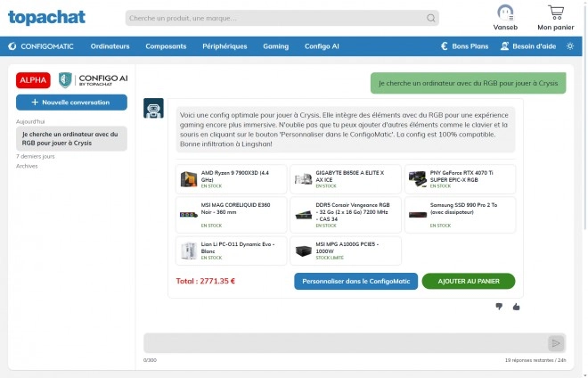Click the Samsung SSD 990 Pro 2 To name
The image size is (588, 378).
(463, 209)
